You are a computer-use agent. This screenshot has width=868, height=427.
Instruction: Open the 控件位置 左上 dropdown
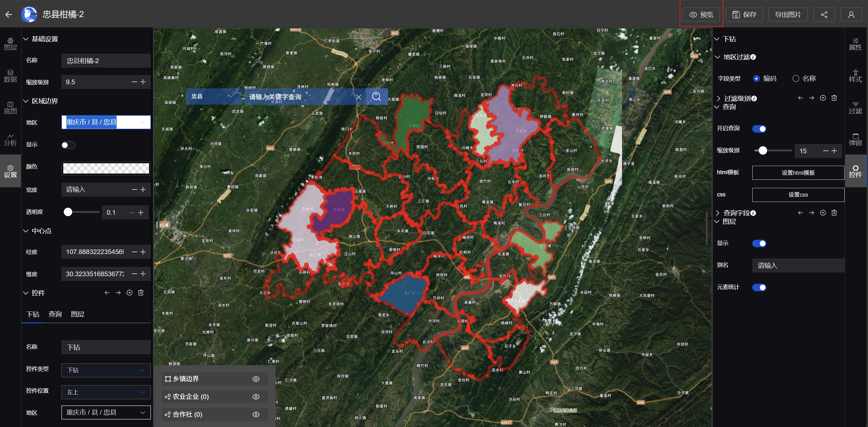coord(106,392)
